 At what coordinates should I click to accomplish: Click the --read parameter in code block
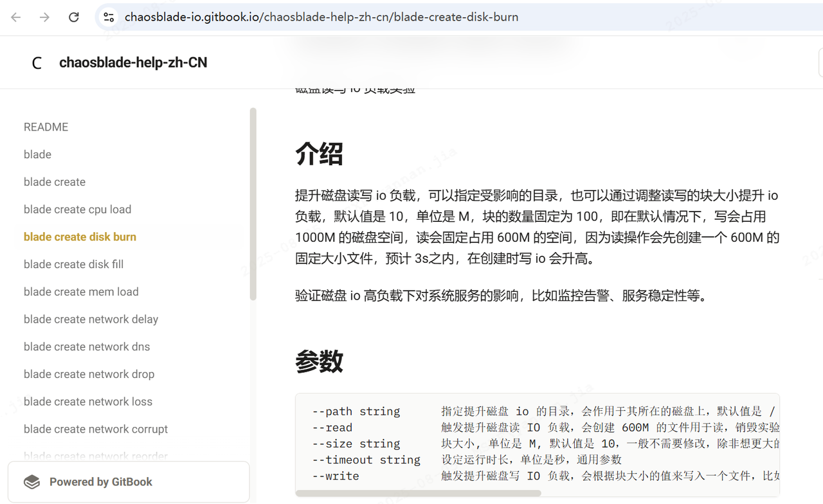pos(332,428)
